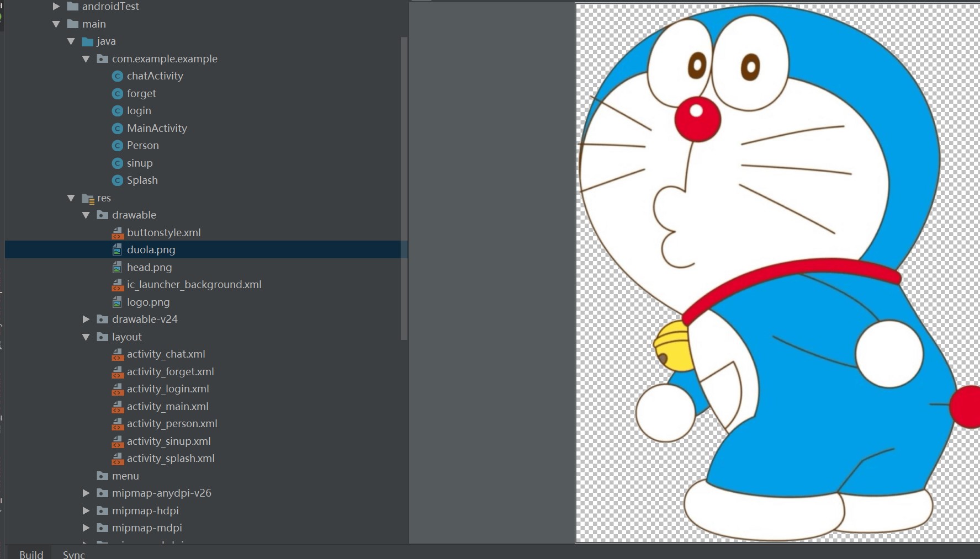Click the activity_login.xml layout file icon
The width and height of the screenshot is (980, 559).
pos(117,389)
